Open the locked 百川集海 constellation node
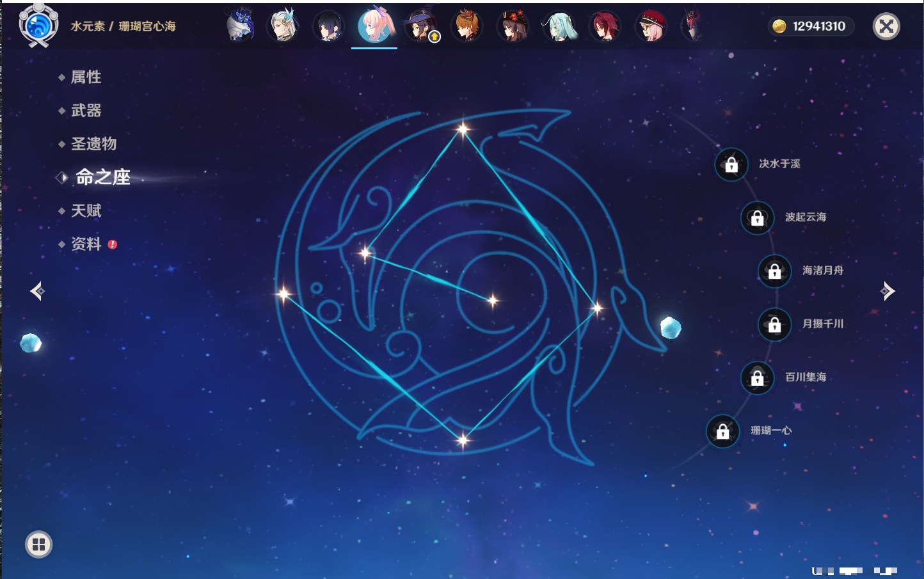 (x=757, y=377)
